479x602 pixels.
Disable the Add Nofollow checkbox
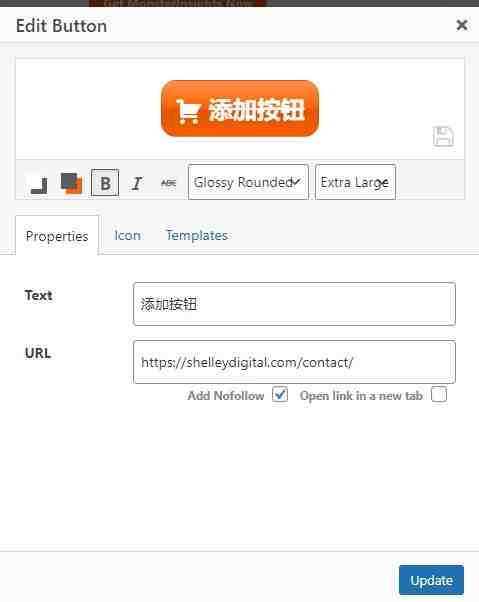(280, 395)
